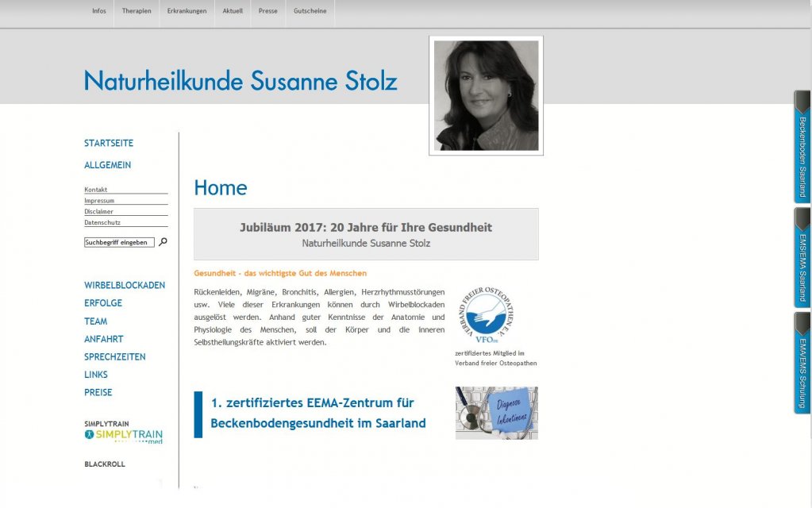Select Gutscheine in the top bar
The image size is (812, 508).
pyautogui.click(x=310, y=11)
